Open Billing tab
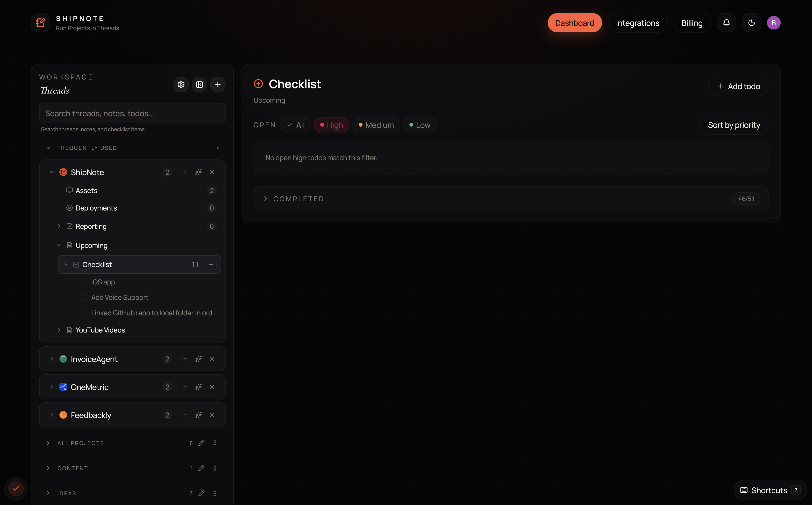This screenshot has height=505, width=812. 692,23
